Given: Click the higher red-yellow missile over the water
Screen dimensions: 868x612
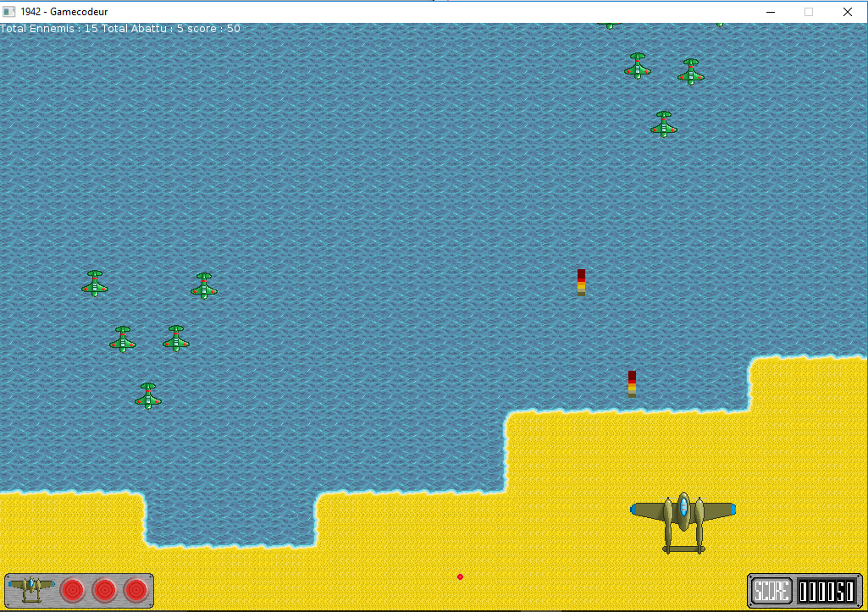Looking at the screenshot, I should coord(581,283).
